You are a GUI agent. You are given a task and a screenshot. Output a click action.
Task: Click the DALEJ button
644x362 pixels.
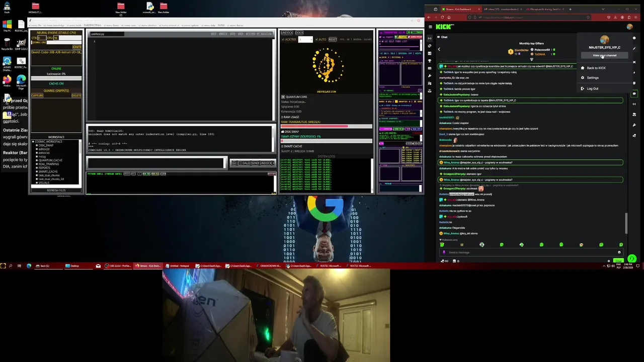coord(246,163)
